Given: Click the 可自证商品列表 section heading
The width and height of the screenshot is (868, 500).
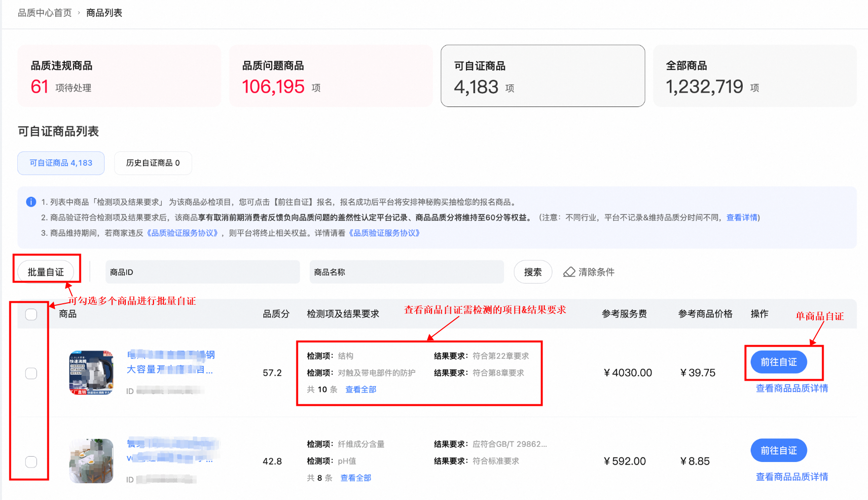Looking at the screenshot, I should [x=58, y=131].
